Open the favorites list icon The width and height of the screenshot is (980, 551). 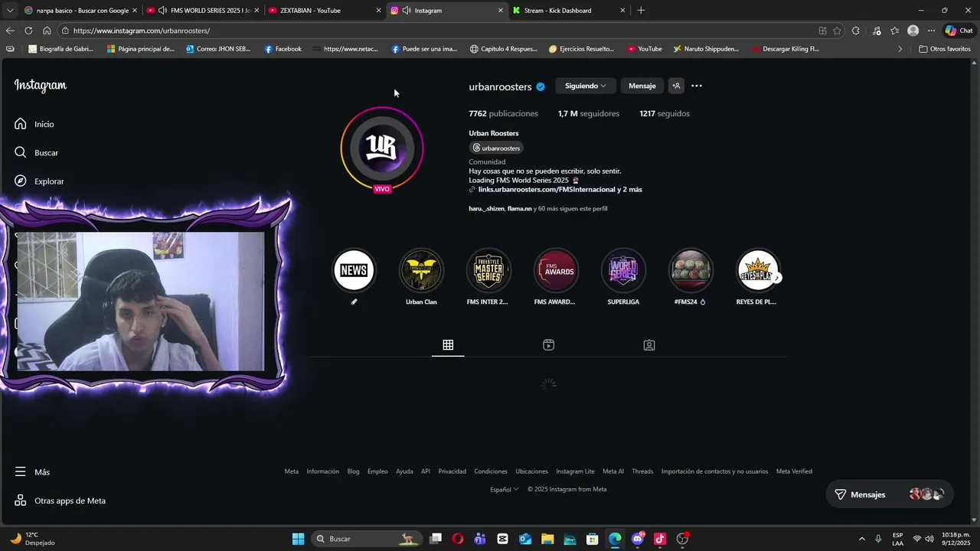coord(894,31)
